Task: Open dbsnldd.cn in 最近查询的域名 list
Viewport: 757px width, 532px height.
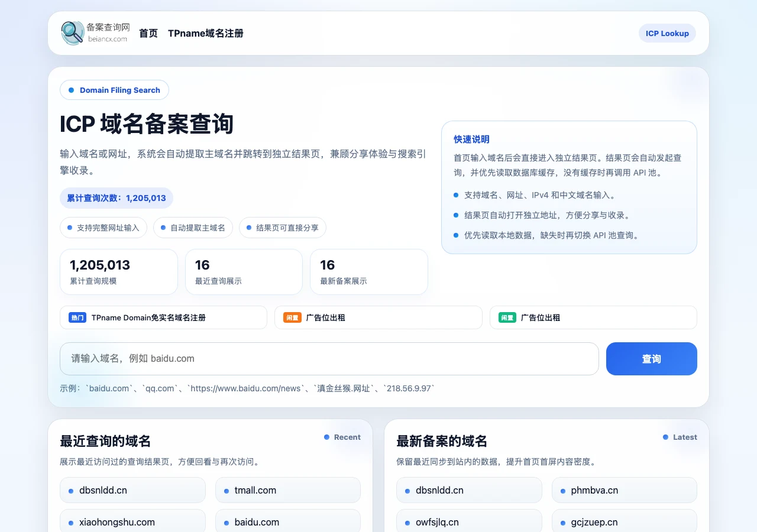Action: [132, 490]
